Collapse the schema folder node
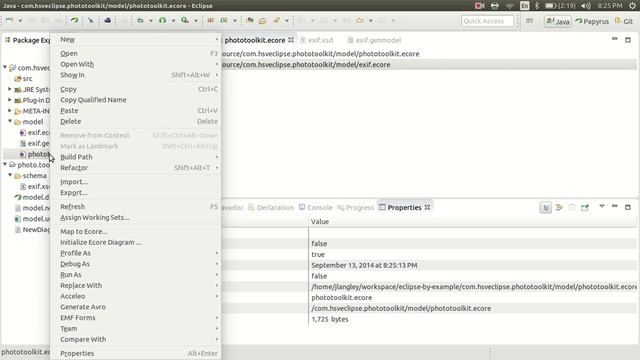This screenshot has width=640, height=360. click(10, 175)
